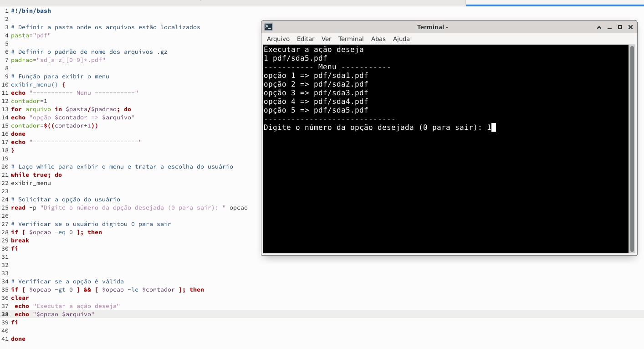Click the Terminal window icon in title bar
The image size is (644, 349).
coord(269,27)
